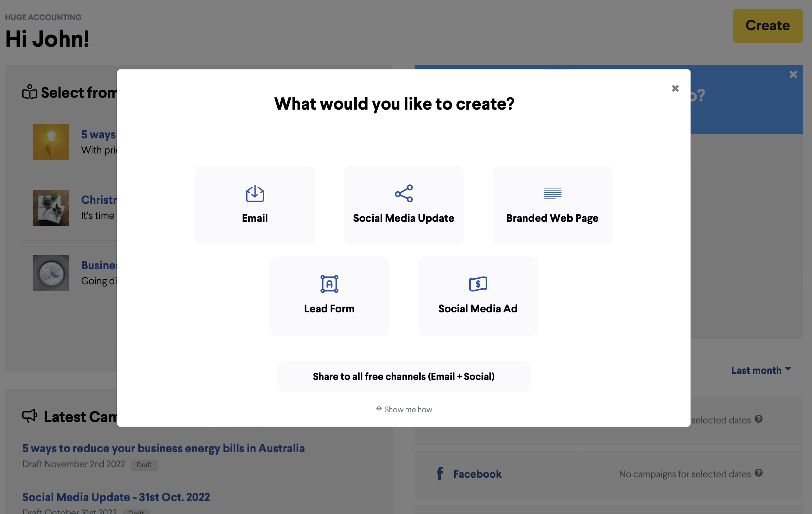Click Share to all free channels button
The width and height of the screenshot is (812, 514).
pyautogui.click(x=403, y=376)
